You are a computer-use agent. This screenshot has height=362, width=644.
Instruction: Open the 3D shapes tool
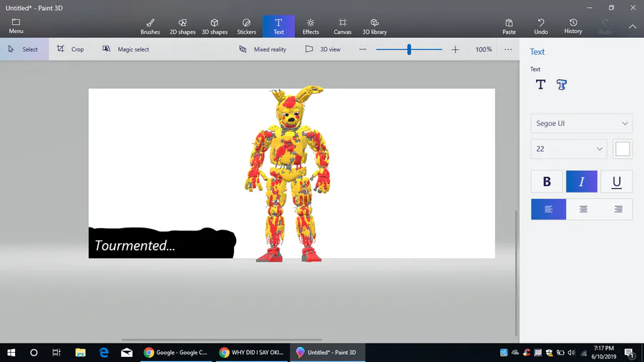pyautogui.click(x=215, y=26)
